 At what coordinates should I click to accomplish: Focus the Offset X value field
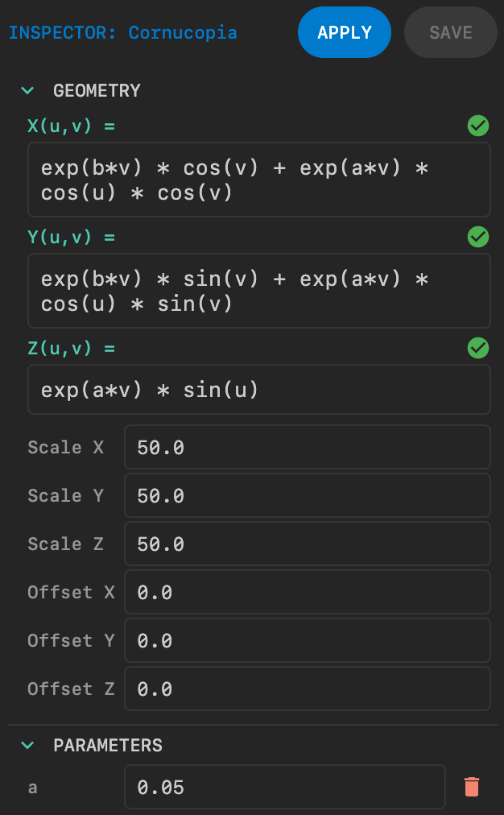pyautogui.click(x=307, y=592)
